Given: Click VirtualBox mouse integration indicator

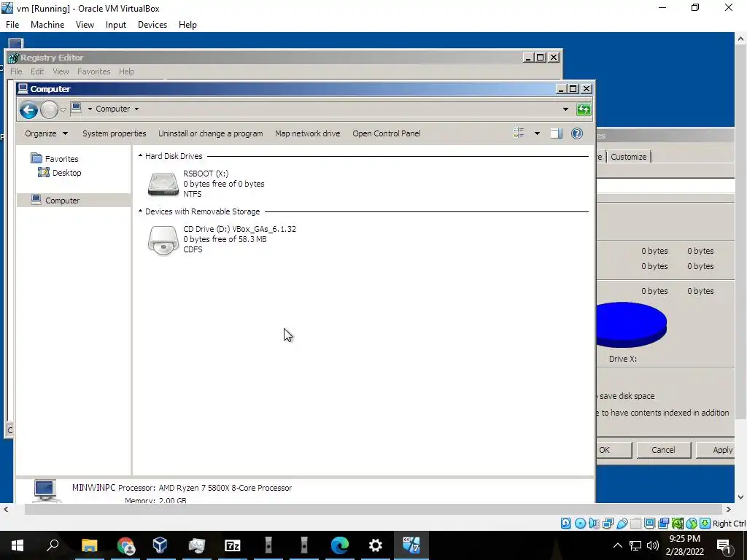Looking at the screenshot, I should click(692, 524).
